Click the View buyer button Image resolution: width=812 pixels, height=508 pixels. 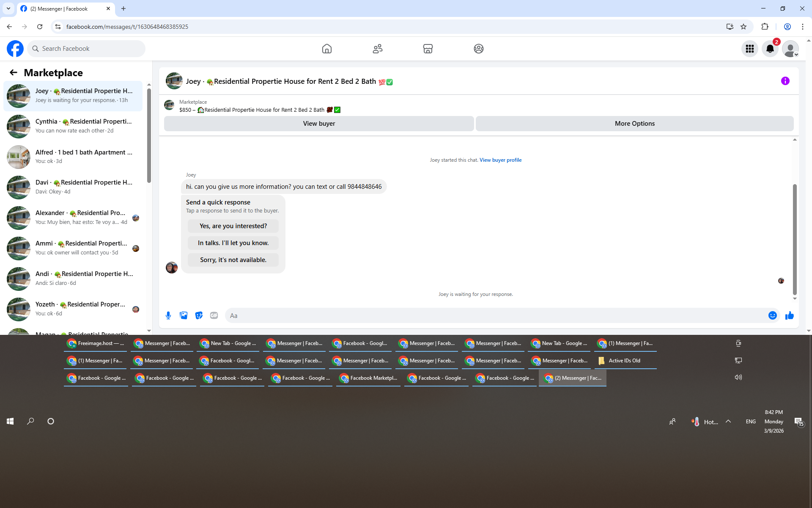[x=319, y=124]
